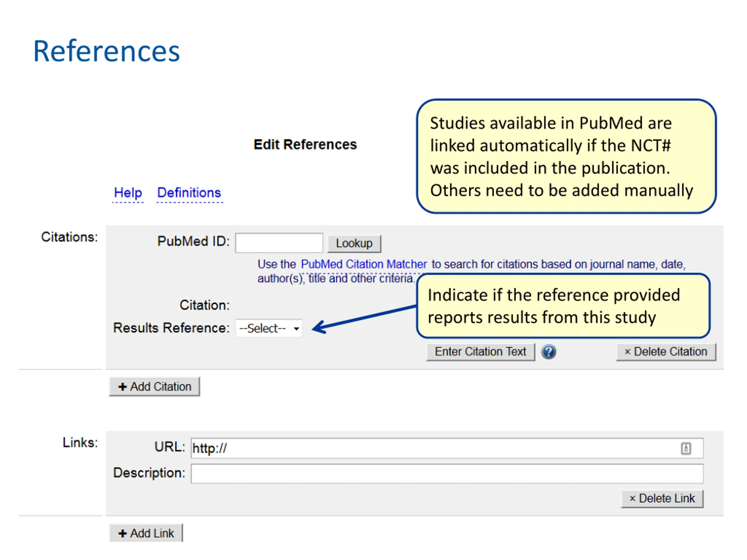
Task: Click the Edit References heading
Action: click(x=305, y=144)
